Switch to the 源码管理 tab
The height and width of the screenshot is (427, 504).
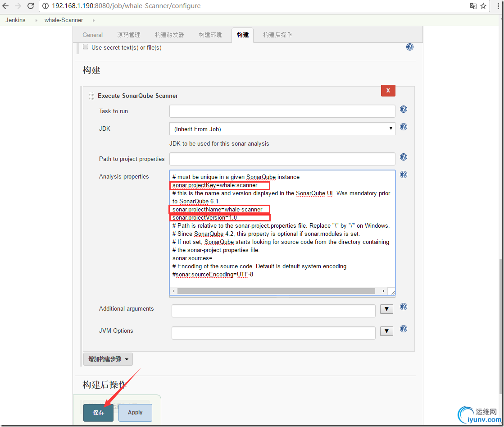point(128,35)
